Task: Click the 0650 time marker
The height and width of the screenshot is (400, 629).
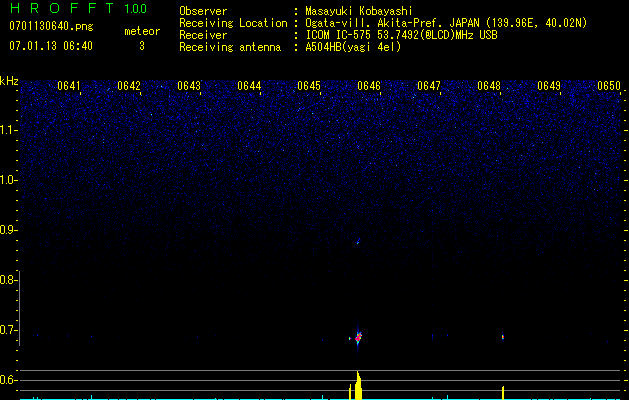Action: click(609, 86)
